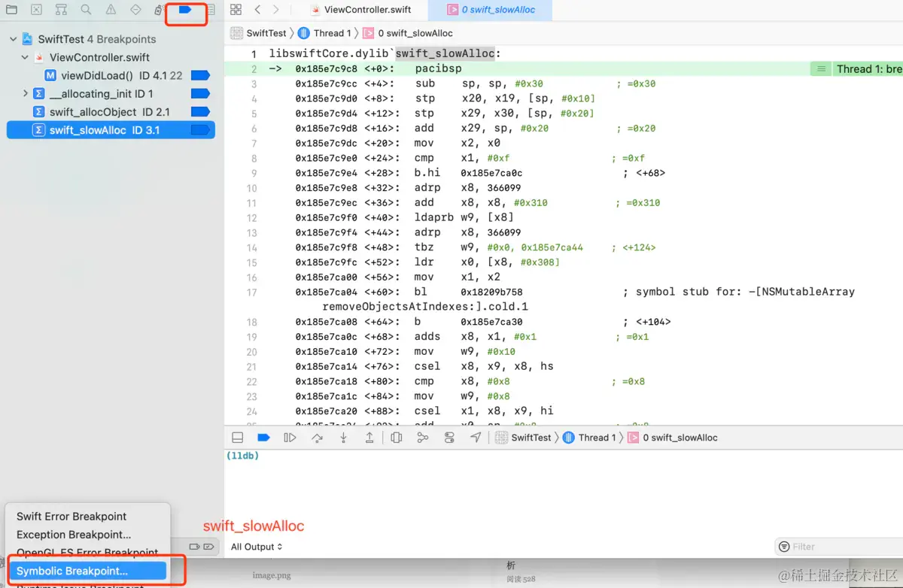Click the address 0x185e7ca04 on line 17
The width and height of the screenshot is (903, 588).
327,292
